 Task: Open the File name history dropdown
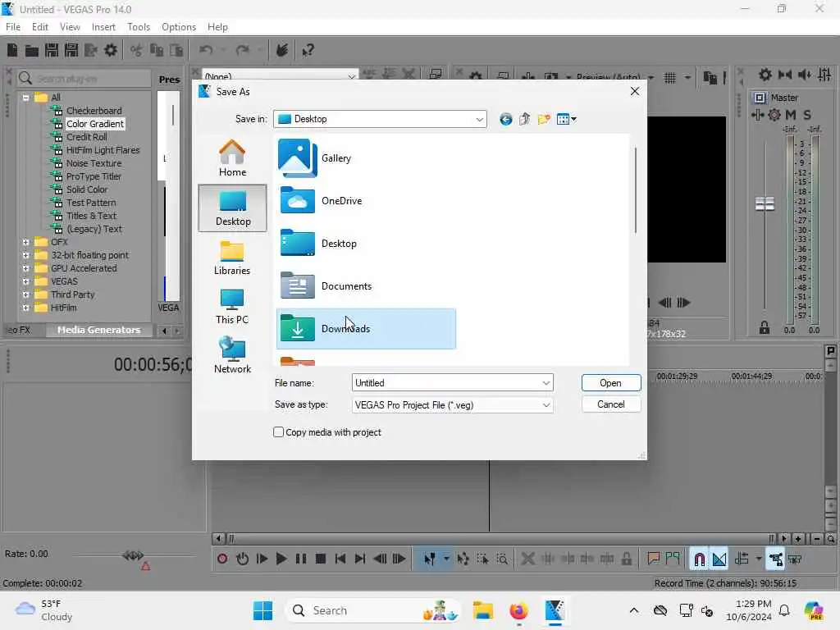click(546, 383)
